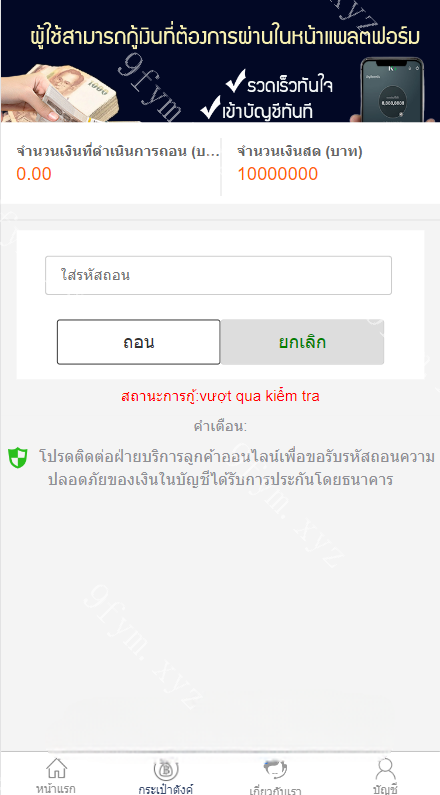The image size is (440, 795).
Task: Click the withdrawal amount 0.00
Action: 34,174
